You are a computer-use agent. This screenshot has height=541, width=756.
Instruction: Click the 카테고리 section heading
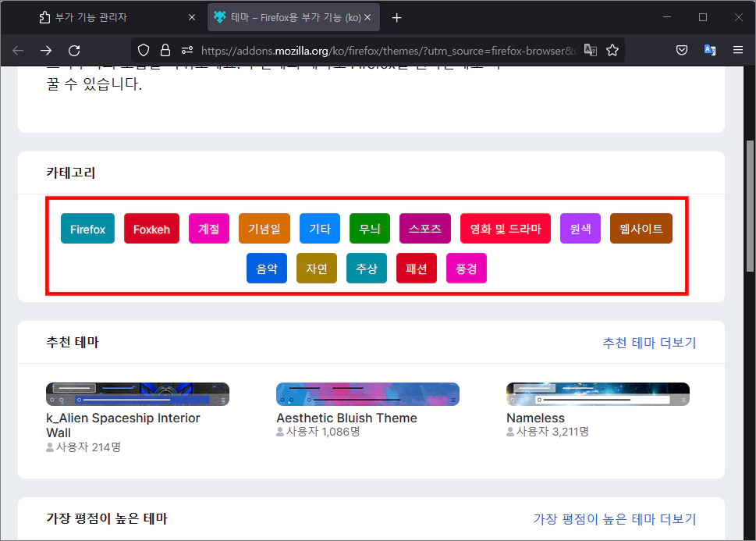(x=71, y=173)
